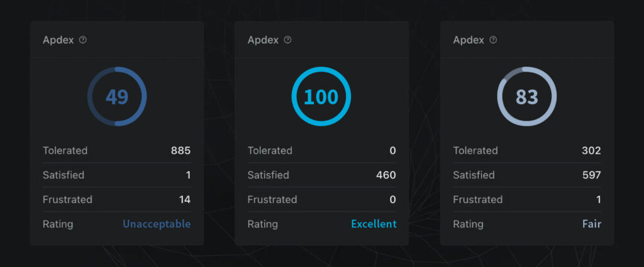The width and height of the screenshot is (644, 267).
Task: Click the Tolerated value 302
Action: point(591,151)
